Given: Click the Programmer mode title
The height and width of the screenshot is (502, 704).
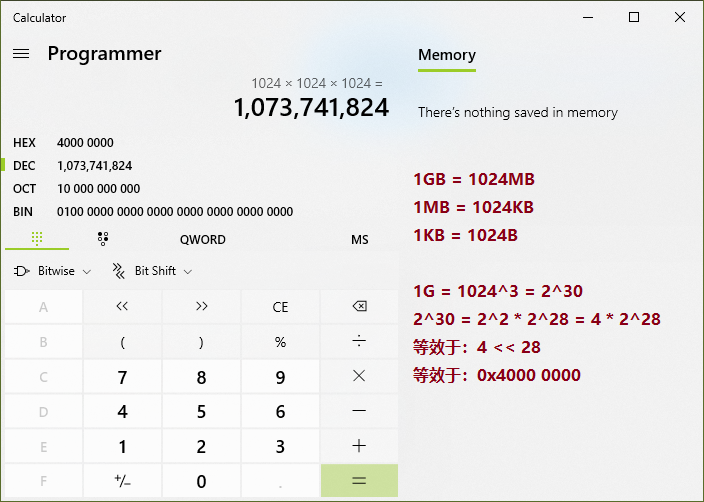Looking at the screenshot, I should [104, 54].
